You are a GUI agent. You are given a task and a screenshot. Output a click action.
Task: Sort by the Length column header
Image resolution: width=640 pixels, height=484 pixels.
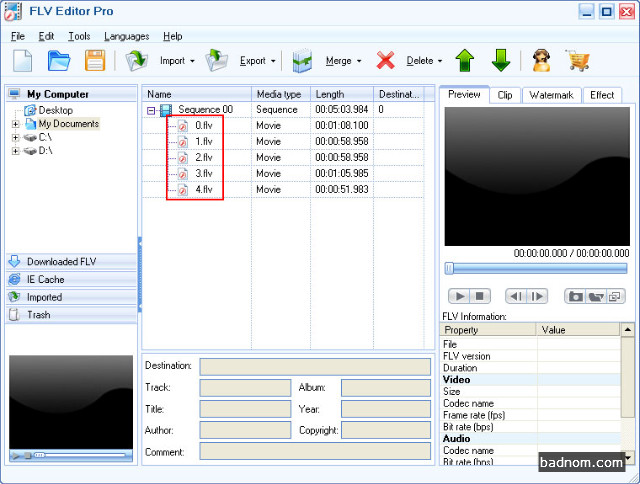tap(342, 94)
